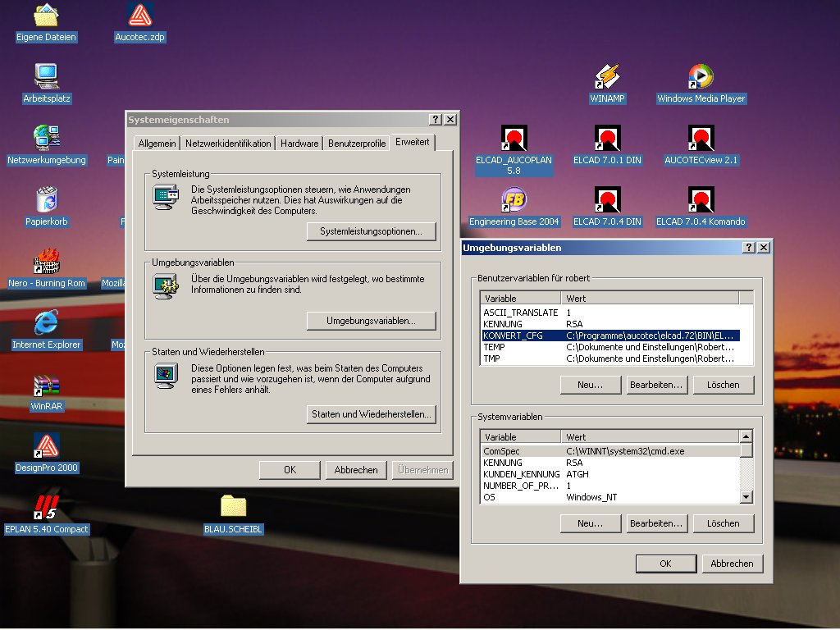The height and width of the screenshot is (630, 840).
Task: Click the help button in Umgebungsvariablen title bar
Action: 749,248
